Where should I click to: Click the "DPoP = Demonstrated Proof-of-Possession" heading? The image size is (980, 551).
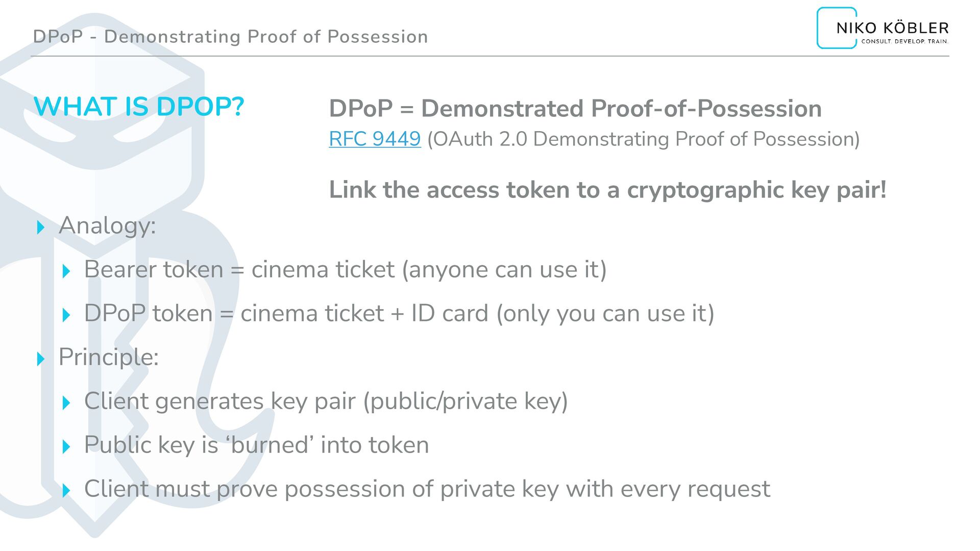pyautogui.click(x=575, y=109)
